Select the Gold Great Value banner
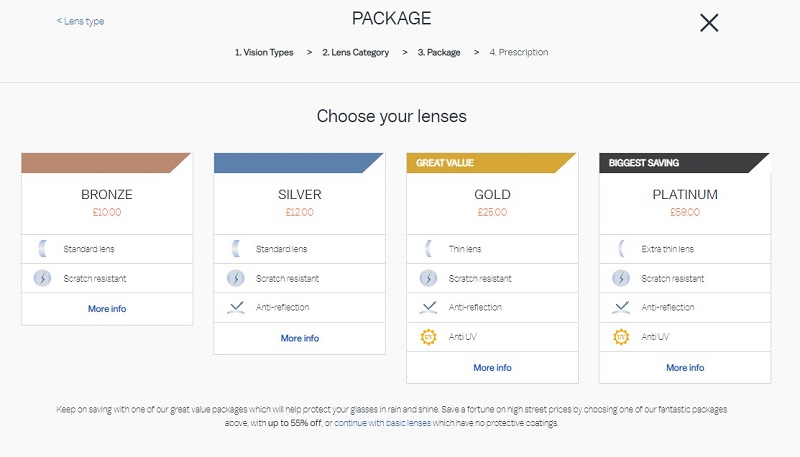This screenshot has width=800, height=457. (x=491, y=163)
